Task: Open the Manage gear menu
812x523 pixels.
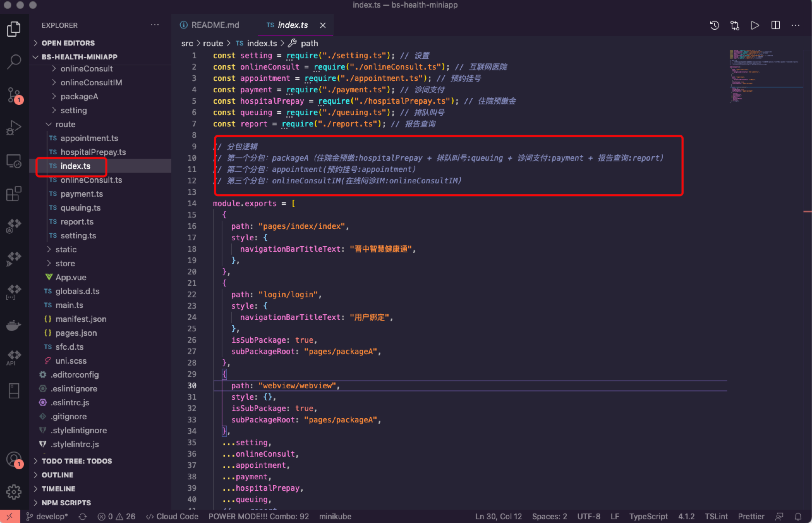Action: click(14, 492)
